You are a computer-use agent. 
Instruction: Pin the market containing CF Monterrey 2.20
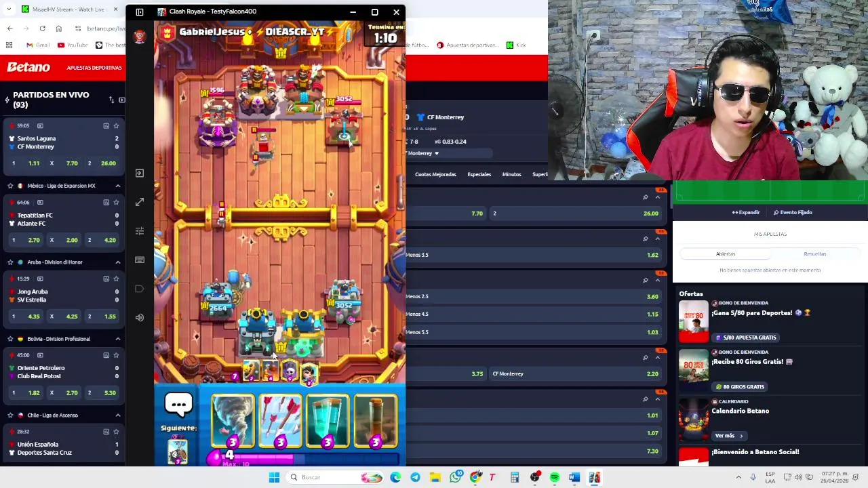tap(646, 357)
